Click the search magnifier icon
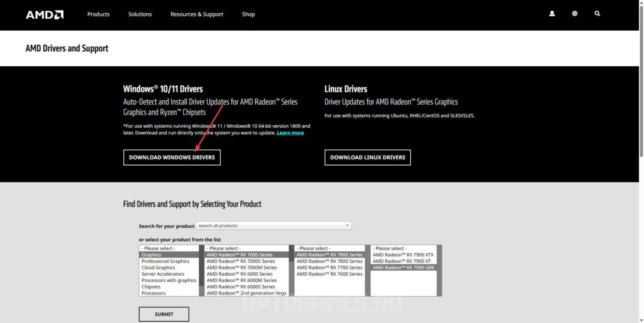This screenshot has height=323, width=644. tap(597, 14)
